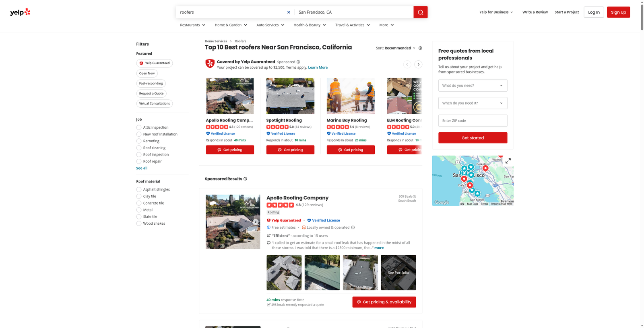Click Get started for free quotes
Image resolution: width=644 pixels, height=328 pixels.
coord(473,138)
